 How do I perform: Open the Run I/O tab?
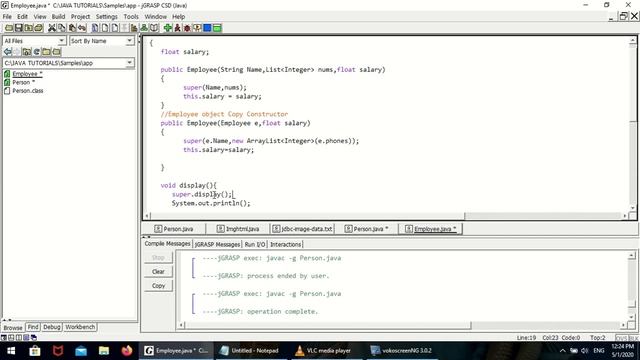point(255,244)
